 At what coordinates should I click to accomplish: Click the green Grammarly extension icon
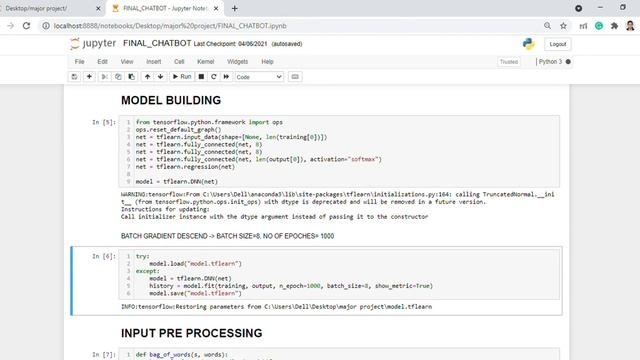(x=599, y=26)
